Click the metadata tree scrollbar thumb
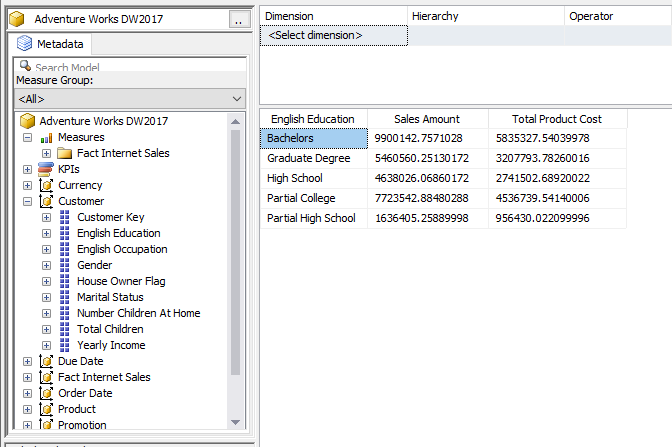Viewport: 672px width, 447px height. (235, 252)
